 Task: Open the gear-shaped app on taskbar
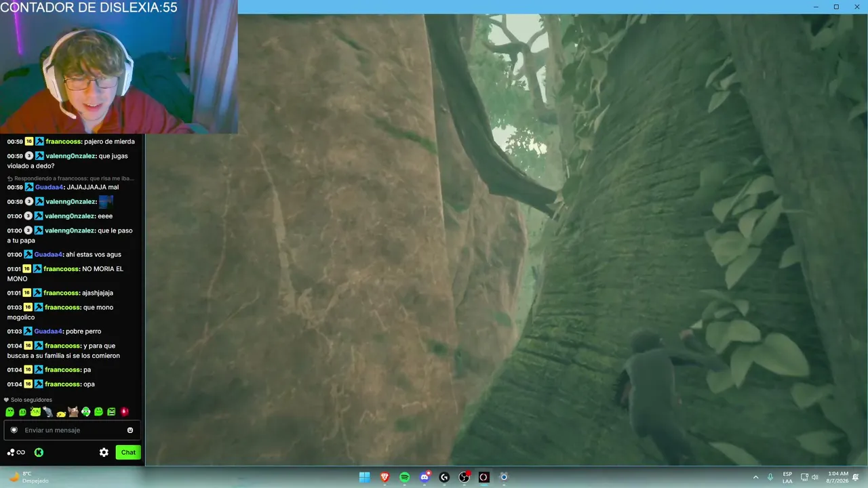[x=504, y=477]
